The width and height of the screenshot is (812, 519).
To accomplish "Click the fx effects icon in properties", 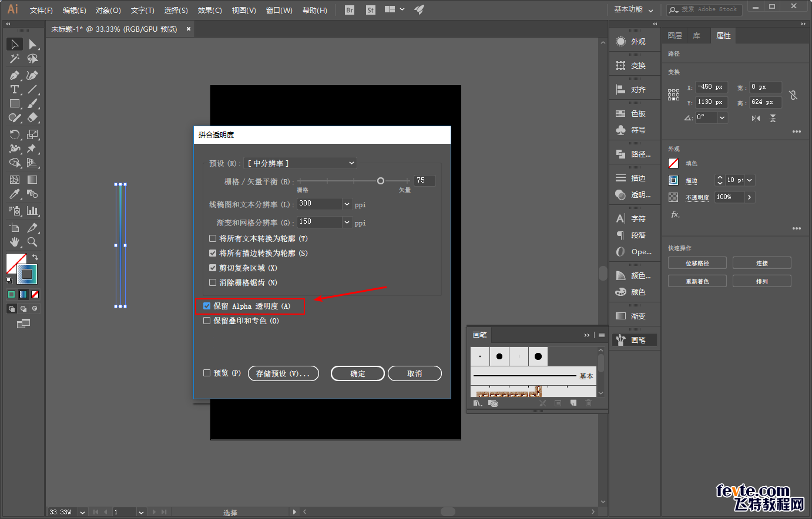I will [x=676, y=214].
